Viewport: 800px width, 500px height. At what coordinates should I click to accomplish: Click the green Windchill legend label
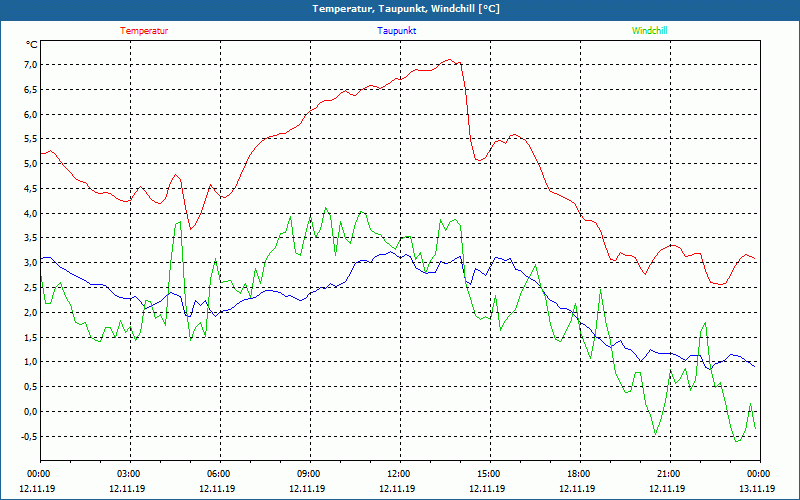tap(649, 31)
